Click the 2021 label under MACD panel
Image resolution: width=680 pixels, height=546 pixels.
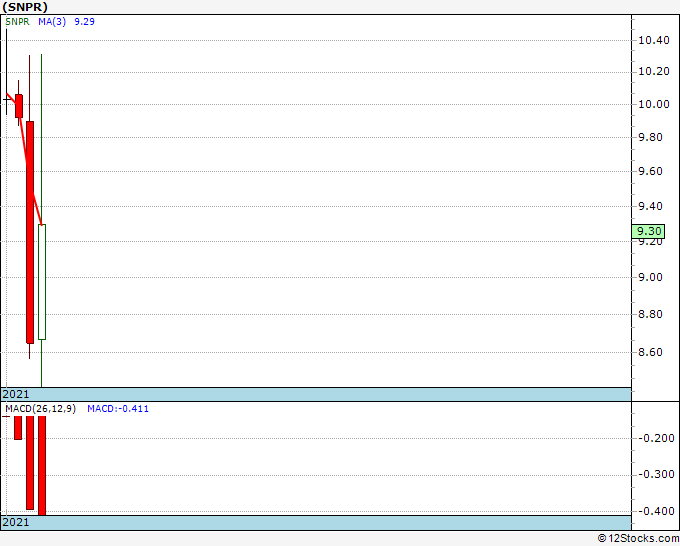(x=16, y=522)
